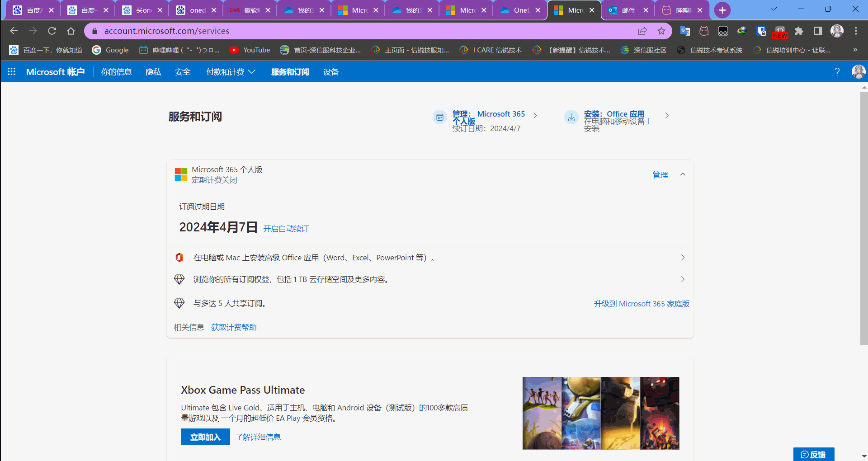Viewport: 868px width, 461px height.
Task: Click the Xbox Game Pass games thumbnail
Action: coord(601,413)
